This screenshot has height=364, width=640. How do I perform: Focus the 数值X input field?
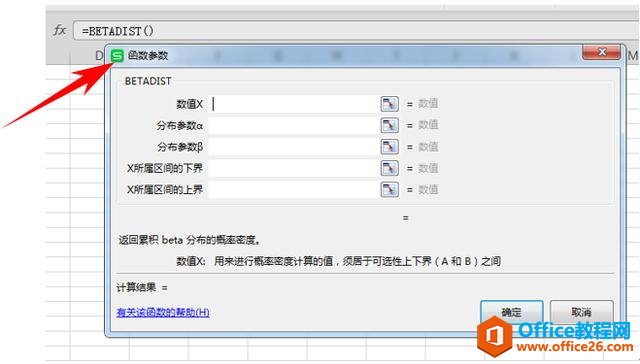click(293, 104)
